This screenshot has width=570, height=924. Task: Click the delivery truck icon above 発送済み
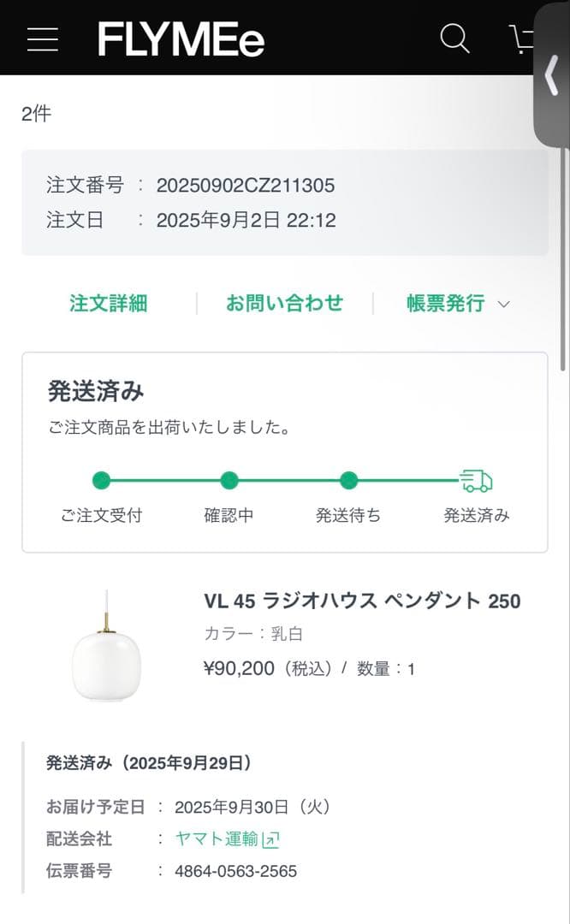pos(476,479)
